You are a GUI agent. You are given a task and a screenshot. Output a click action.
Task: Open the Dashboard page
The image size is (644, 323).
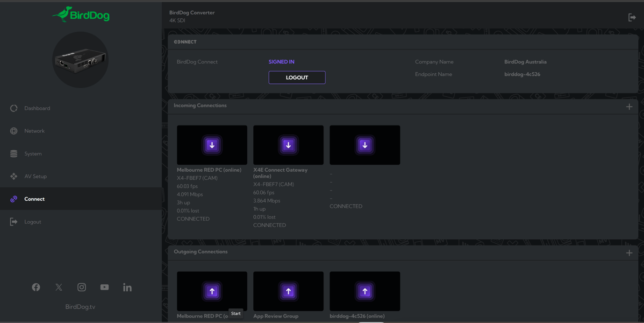[x=37, y=108]
